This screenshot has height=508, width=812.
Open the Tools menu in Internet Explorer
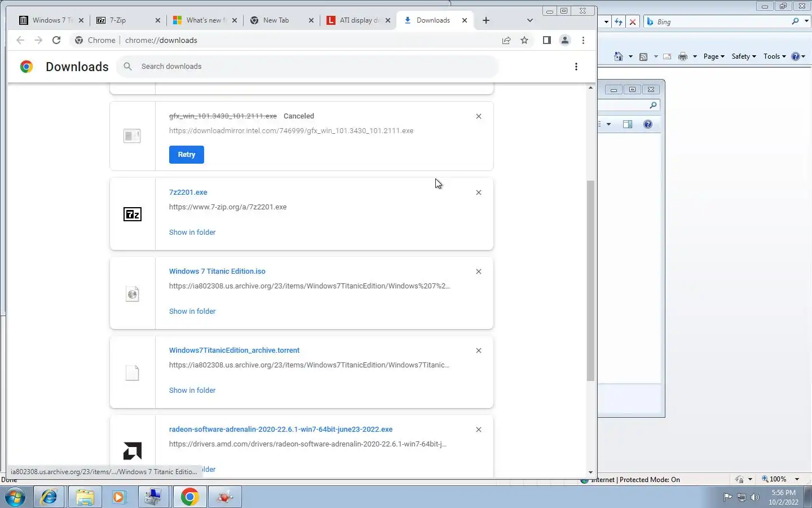775,56
